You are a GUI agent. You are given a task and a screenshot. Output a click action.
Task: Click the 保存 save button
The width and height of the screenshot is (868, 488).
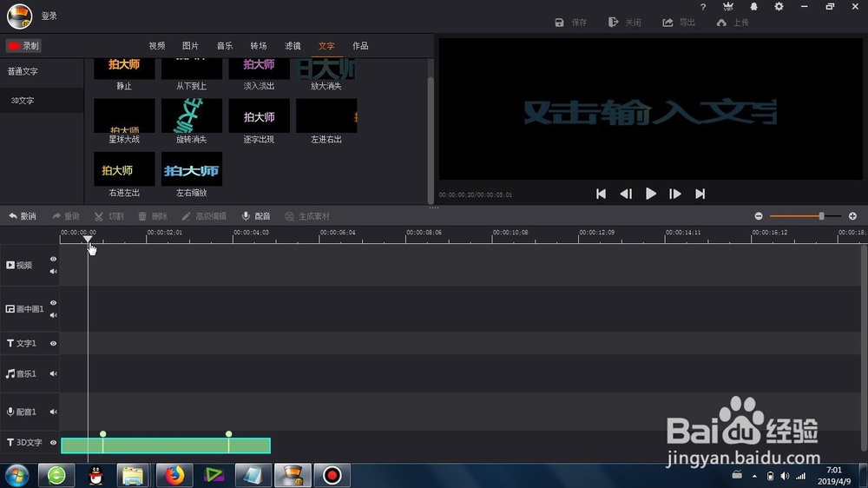(571, 23)
